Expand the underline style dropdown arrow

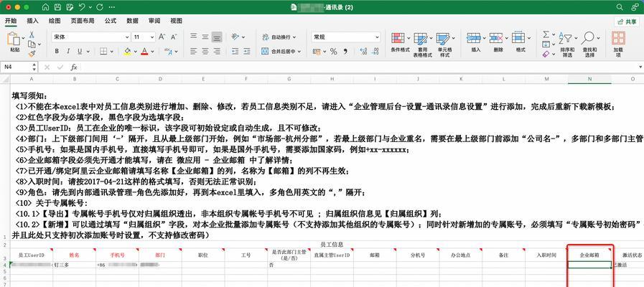click(x=88, y=52)
